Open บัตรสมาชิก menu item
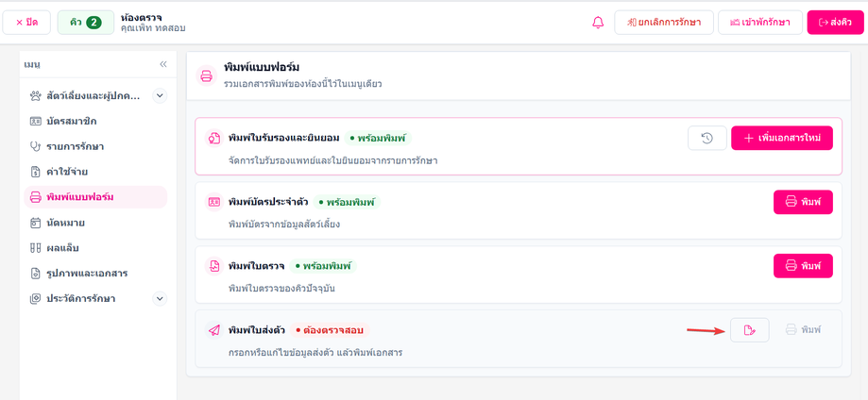Image resolution: width=868 pixels, height=400 pixels. (95, 121)
